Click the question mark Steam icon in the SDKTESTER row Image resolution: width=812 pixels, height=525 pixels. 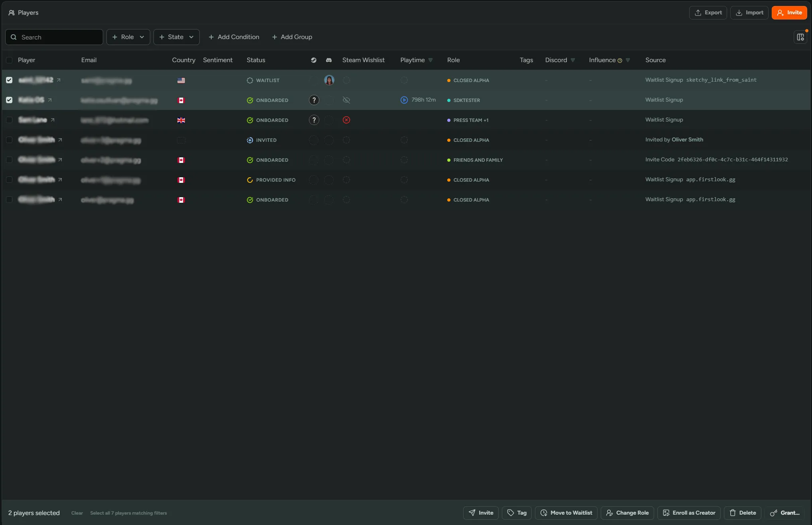click(x=314, y=100)
